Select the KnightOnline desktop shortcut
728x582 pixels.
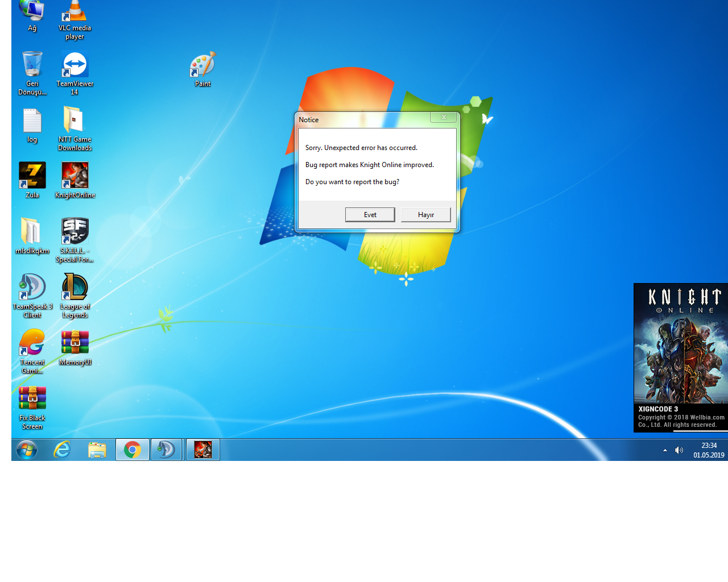tap(75, 180)
